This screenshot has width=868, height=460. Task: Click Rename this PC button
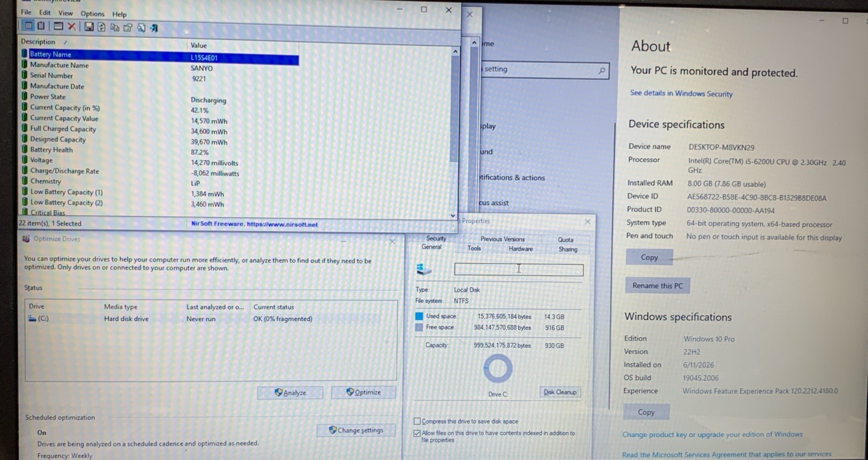(x=657, y=285)
